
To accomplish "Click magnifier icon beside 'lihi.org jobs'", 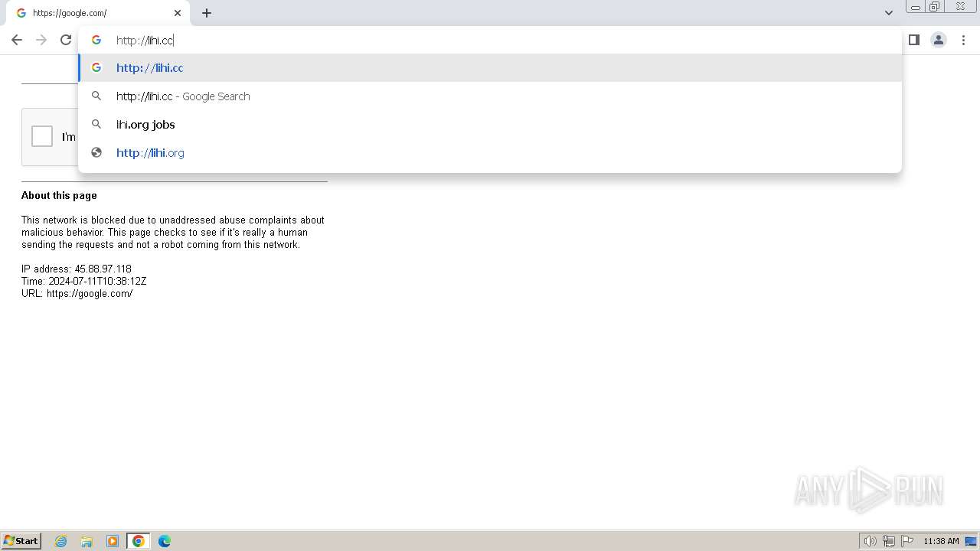I will (96, 124).
